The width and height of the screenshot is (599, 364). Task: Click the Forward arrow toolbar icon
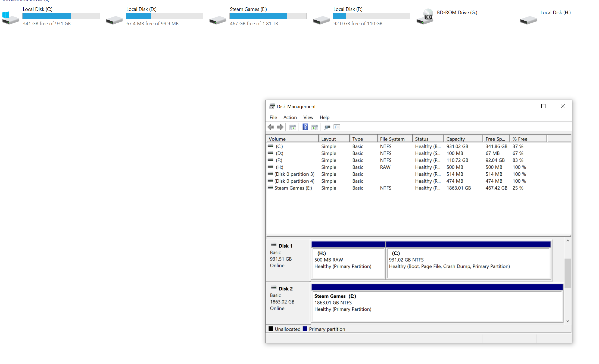[x=280, y=127]
